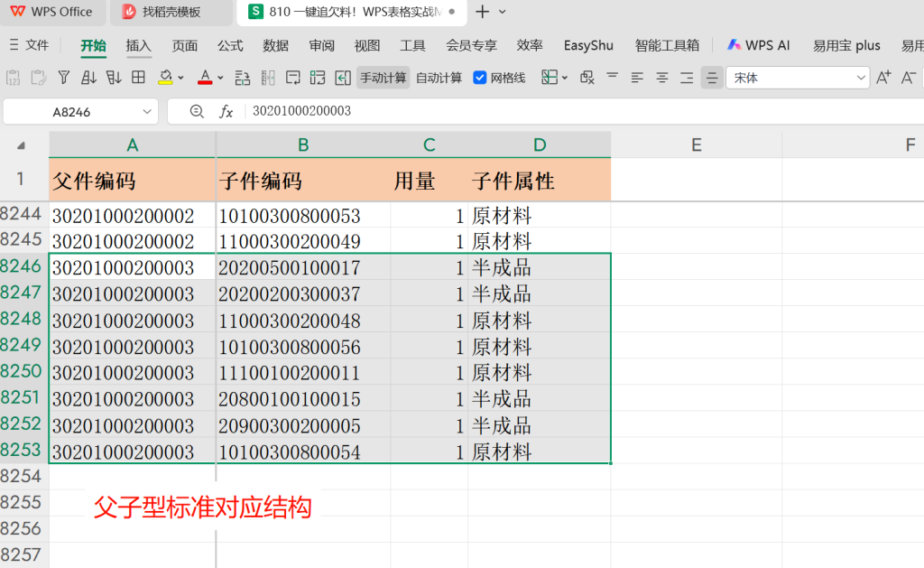Click the merge cells arrow icon
Screen dimensions: 924x568
click(x=343, y=78)
